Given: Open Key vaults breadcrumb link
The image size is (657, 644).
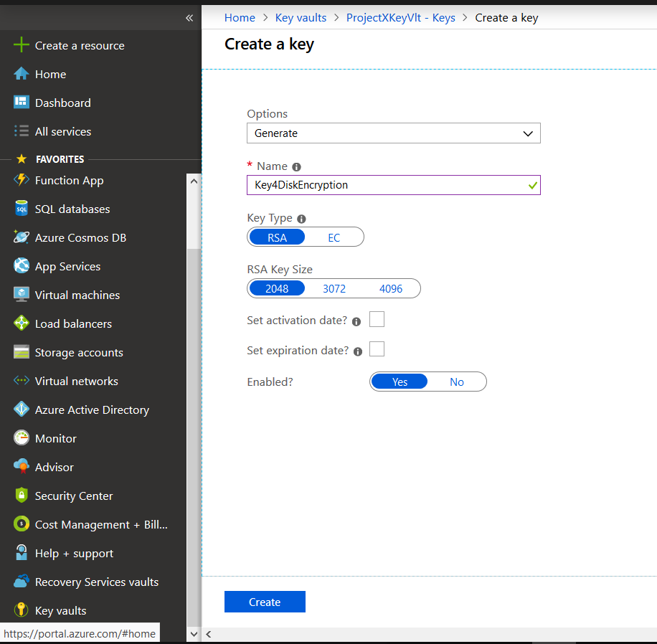Looking at the screenshot, I should point(301,18).
